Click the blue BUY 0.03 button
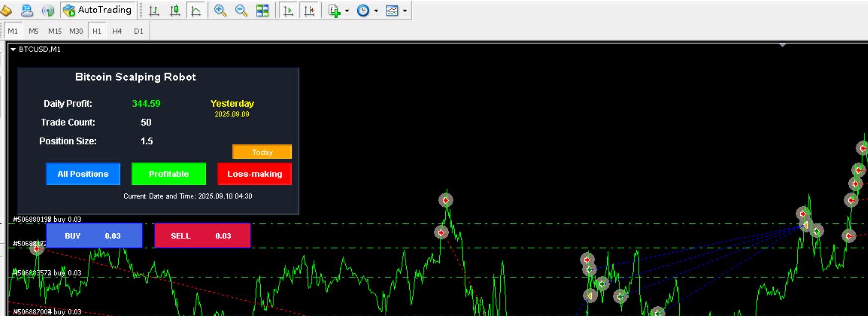Screen dimensions: 868x316 pyautogui.click(x=94, y=236)
